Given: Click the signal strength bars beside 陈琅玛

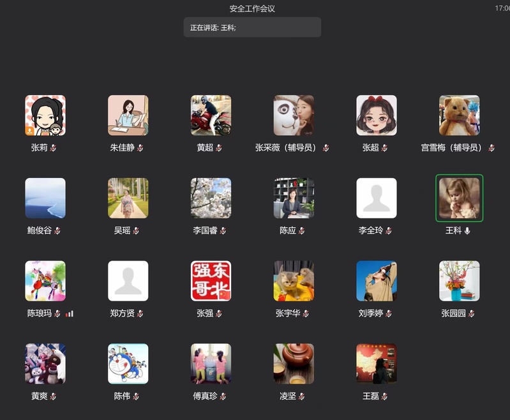Looking at the screenshot, I should click(x=70, y=314).
